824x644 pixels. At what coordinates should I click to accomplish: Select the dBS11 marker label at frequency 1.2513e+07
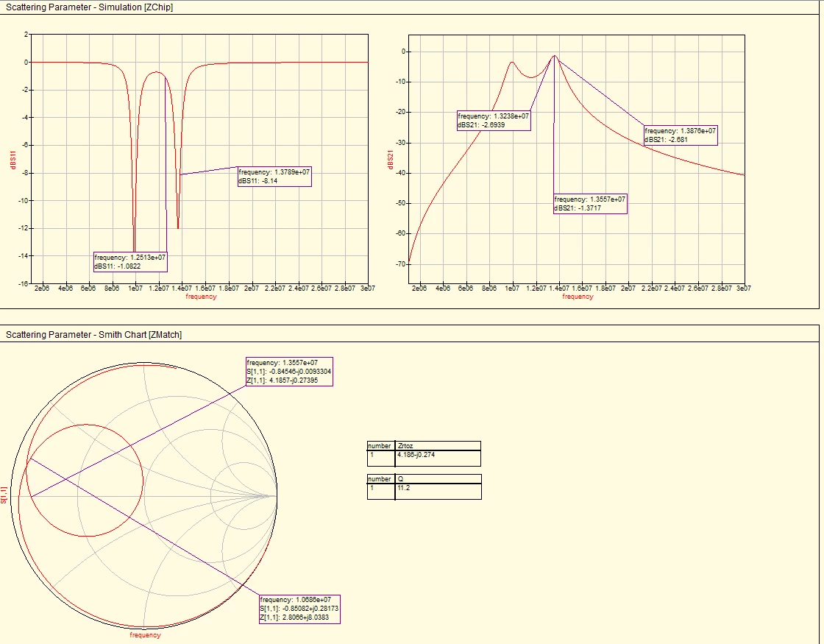130,262
